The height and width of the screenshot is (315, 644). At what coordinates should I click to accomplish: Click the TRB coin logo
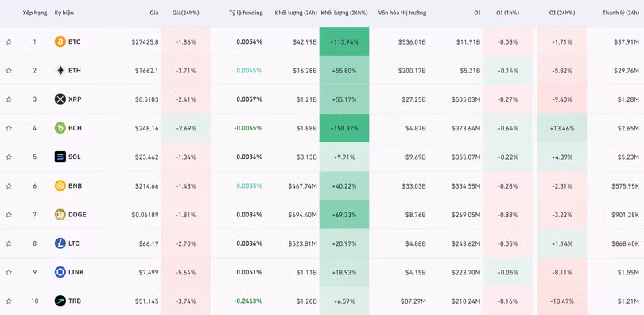tap(60, 301)
